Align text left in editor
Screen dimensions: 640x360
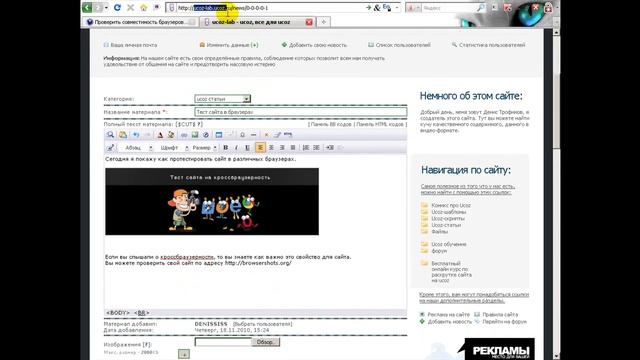point(260,147)
